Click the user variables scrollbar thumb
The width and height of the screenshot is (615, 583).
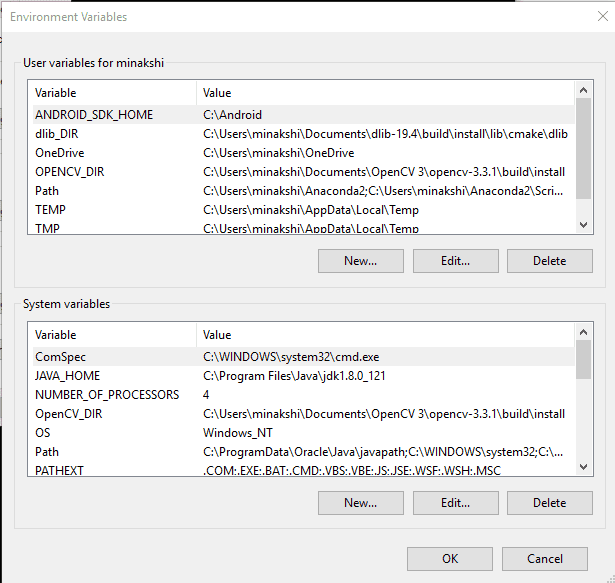click(x=584, y=149)
